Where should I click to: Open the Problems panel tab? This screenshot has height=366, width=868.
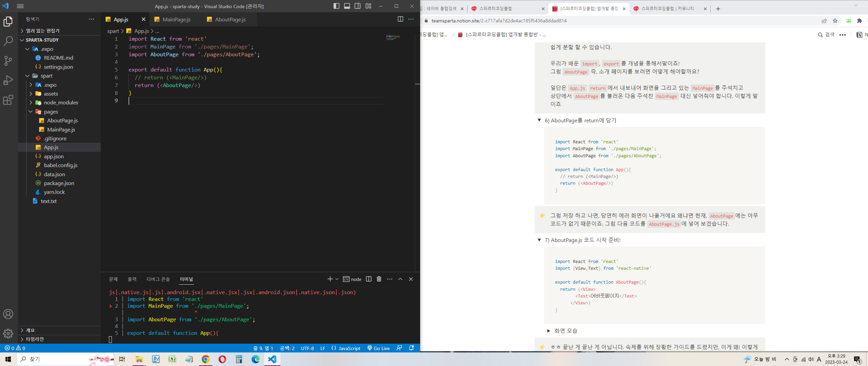tap(113, 279)
